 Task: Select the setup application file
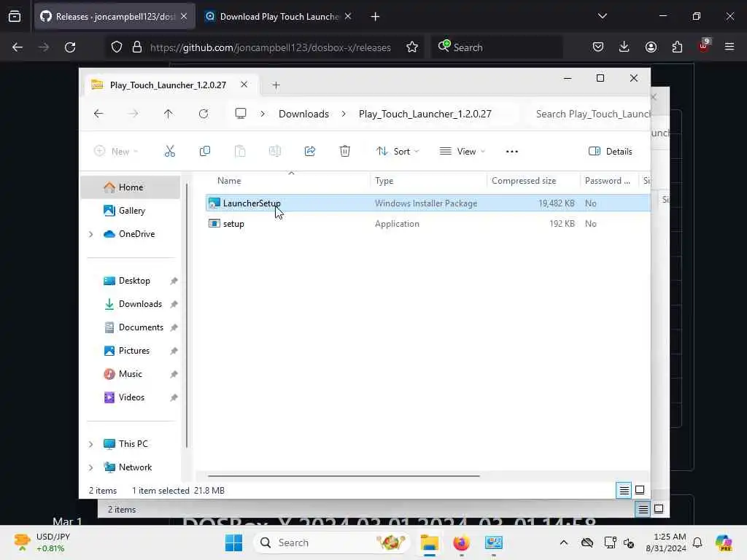click(x=427, y=224)
